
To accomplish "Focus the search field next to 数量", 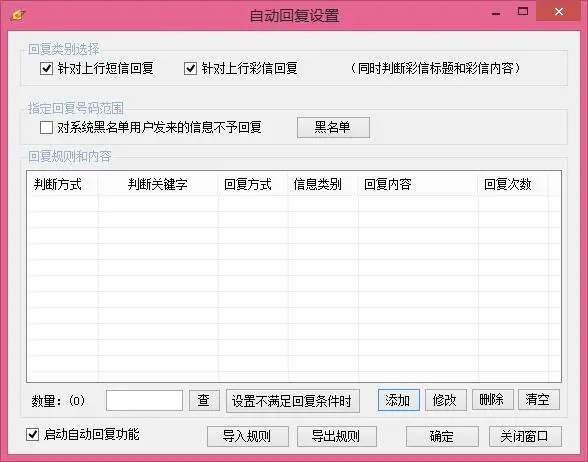I will coord(144,400).
